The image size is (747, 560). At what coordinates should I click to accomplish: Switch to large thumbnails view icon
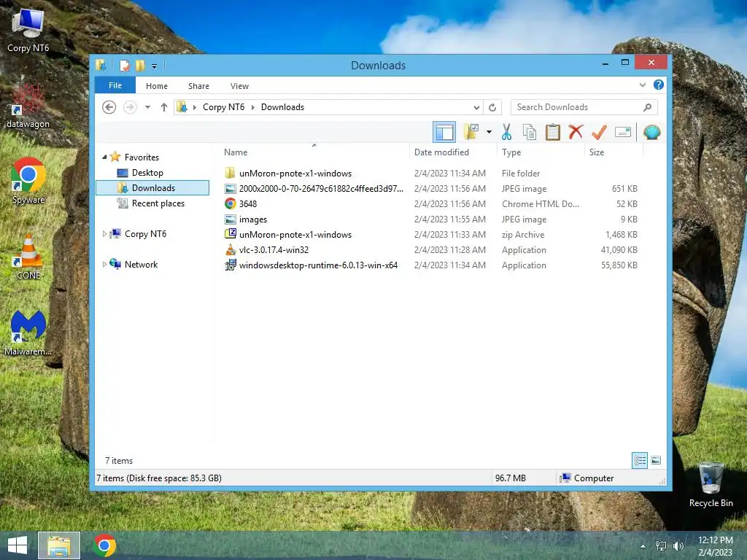point(656,460)
